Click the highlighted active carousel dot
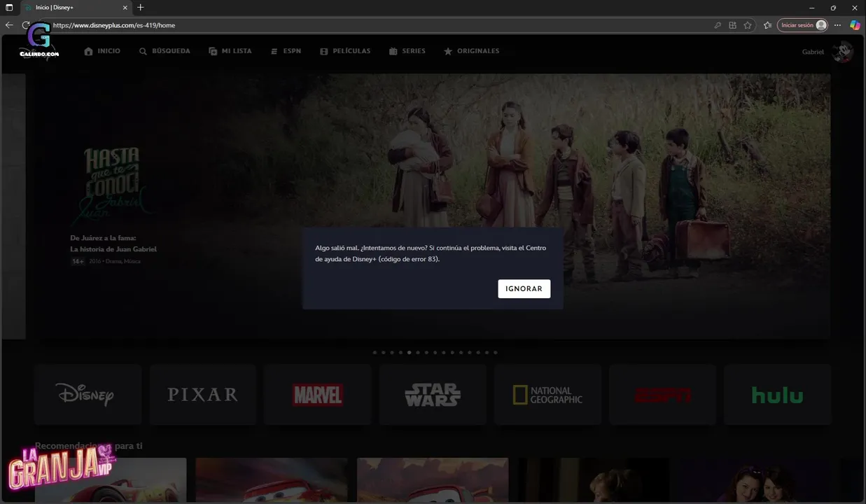The width and height of the screenshot is (866, 504). pyautogui.click(x=410, y=353)
